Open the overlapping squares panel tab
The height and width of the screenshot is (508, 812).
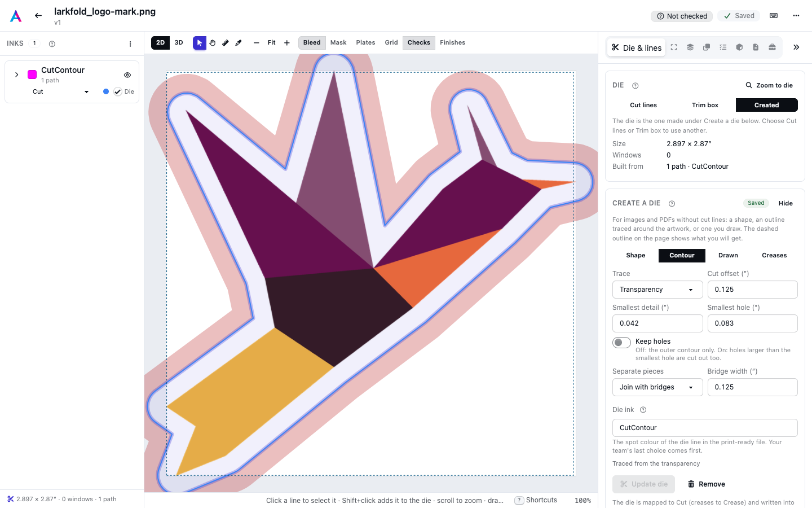point(707,47)
